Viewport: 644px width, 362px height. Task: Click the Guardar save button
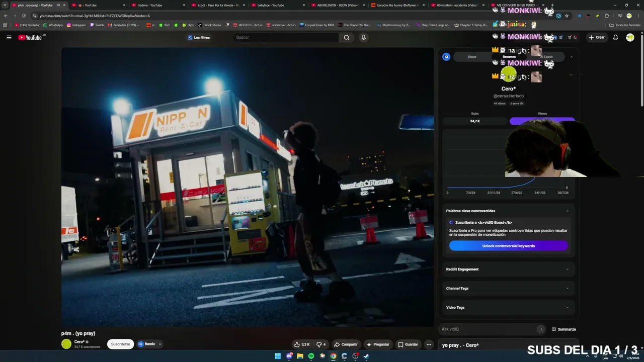408,344
